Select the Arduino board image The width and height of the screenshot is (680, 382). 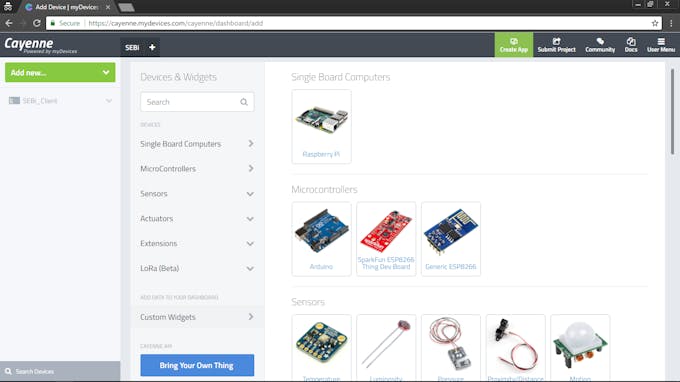321,230
